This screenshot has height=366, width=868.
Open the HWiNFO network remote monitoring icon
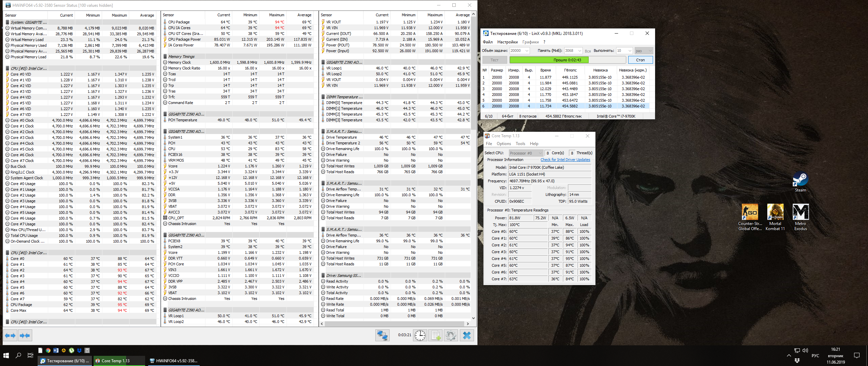point(382,335)
